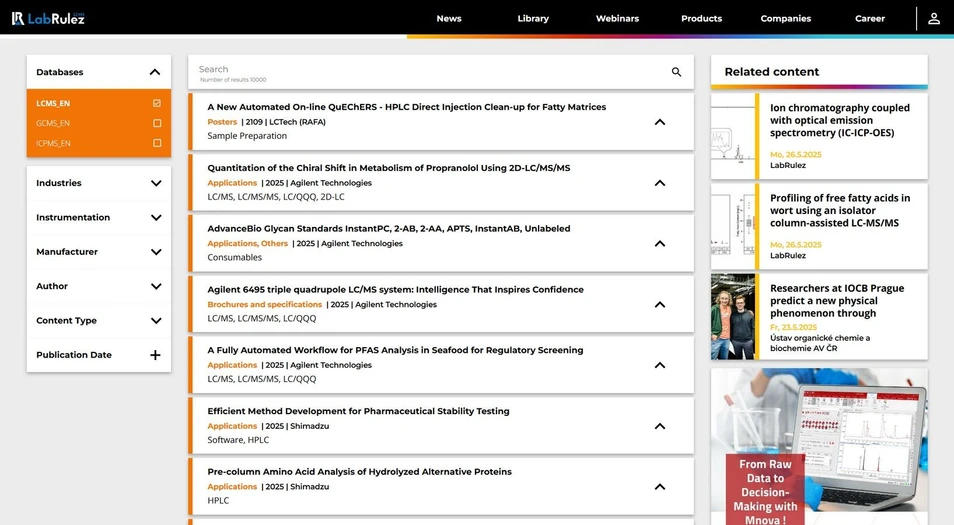This screenshot has width=954, height=525.
Task: Enable the GCMS_EN database checkbox
Action: point(157,123)
